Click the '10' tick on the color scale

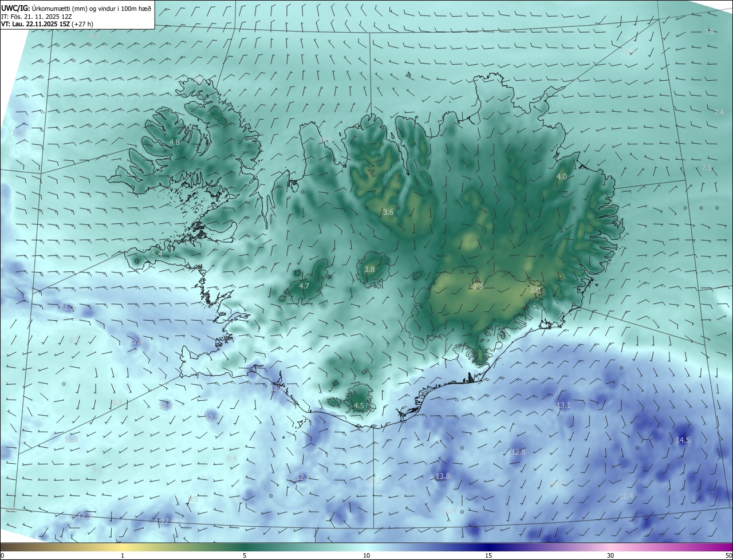pos(366,555)
